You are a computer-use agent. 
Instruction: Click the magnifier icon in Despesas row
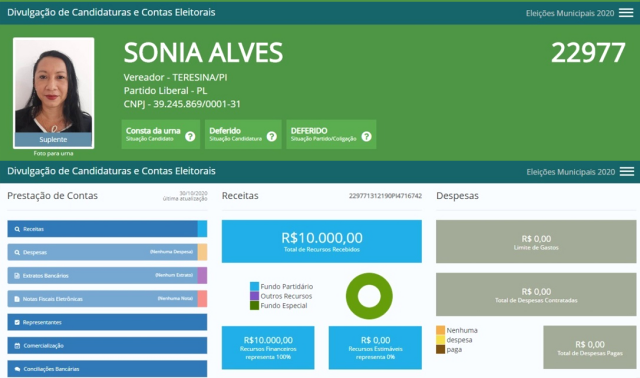pyautogui.click(x=17, y=253)
